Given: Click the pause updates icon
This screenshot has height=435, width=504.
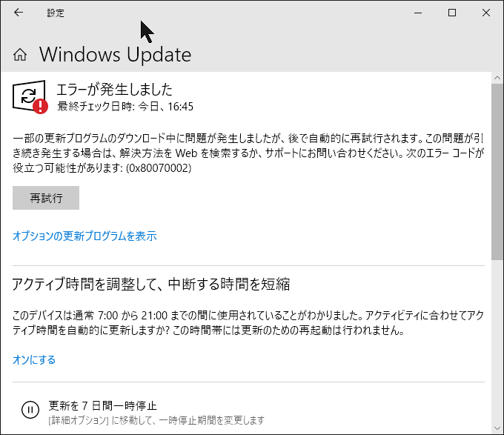Looking at the screenshot, I should tap(30, 410).
